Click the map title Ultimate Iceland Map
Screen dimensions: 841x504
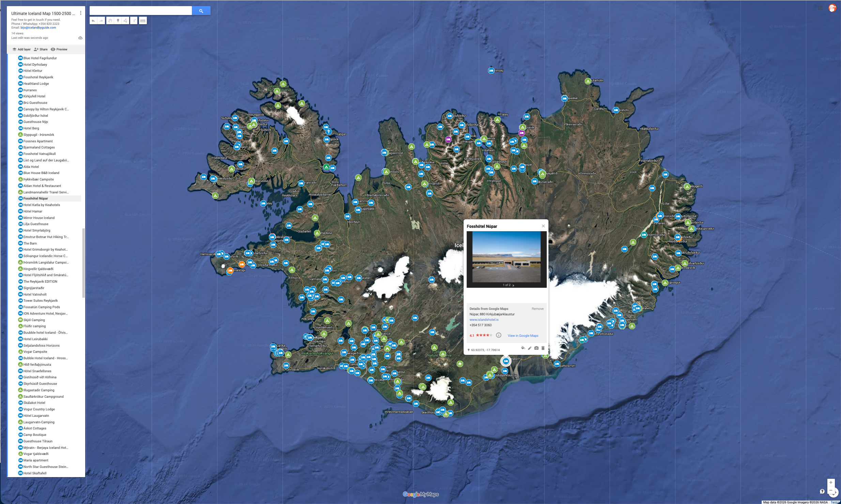coord(43,14)
